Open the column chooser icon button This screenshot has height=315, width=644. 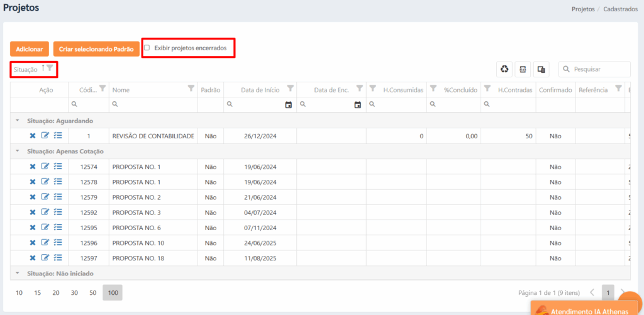point(541,69)
